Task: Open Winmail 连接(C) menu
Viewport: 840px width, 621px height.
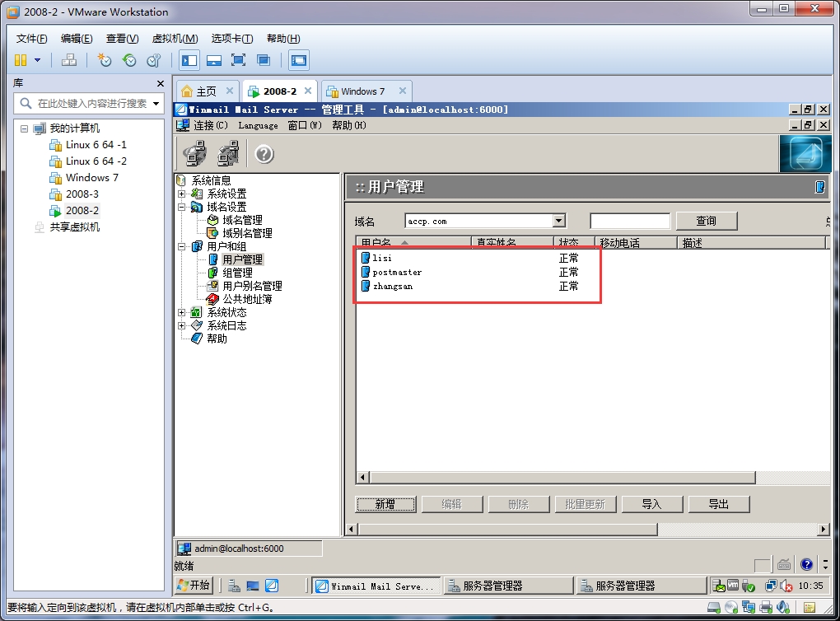Action: point(210,125)
